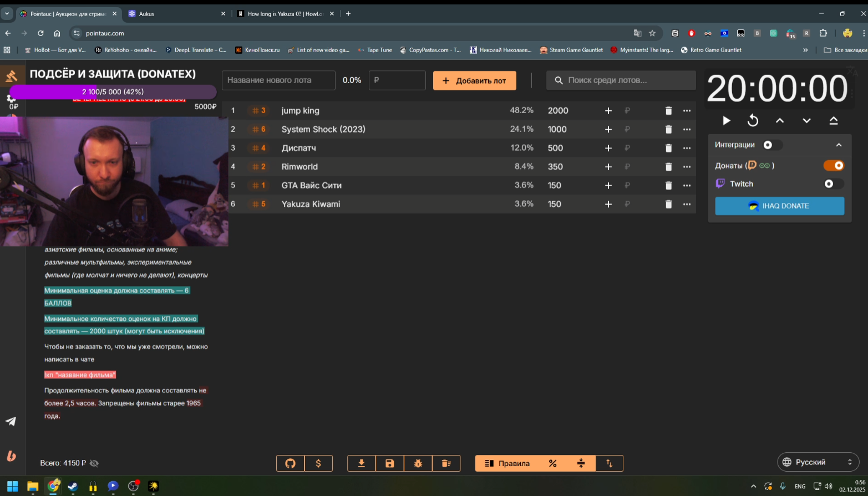Click the System Shock (2023) amount 1000
This screenshot has width=868, height=496.
[x=557, y=129]
